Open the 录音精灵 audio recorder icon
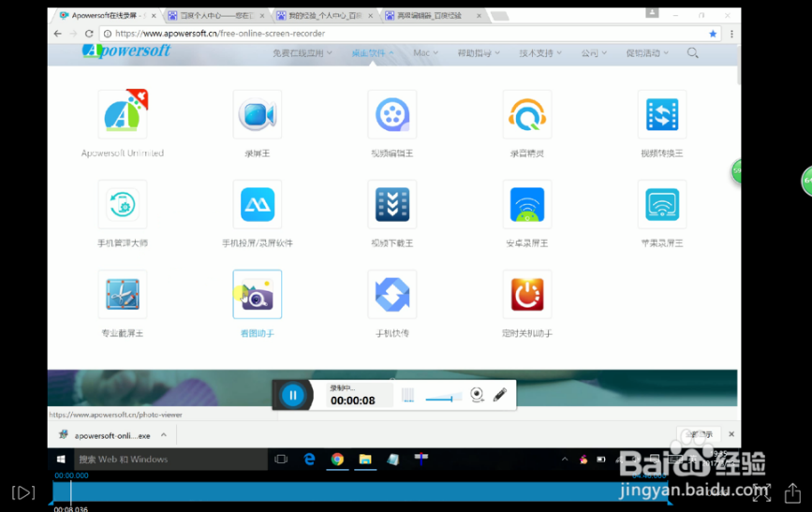Screen dimensions: 812x512 pyautogui.click(x=527, y=114)
